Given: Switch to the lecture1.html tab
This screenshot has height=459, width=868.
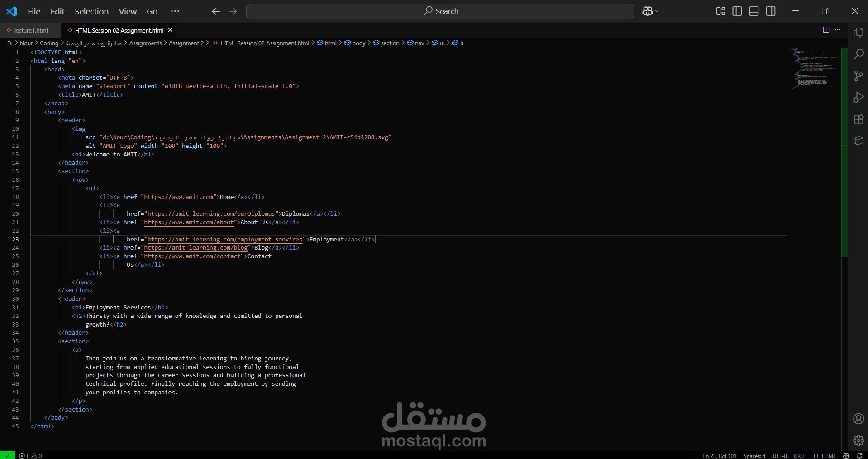Looking at the screenshot, I should 30,30.
